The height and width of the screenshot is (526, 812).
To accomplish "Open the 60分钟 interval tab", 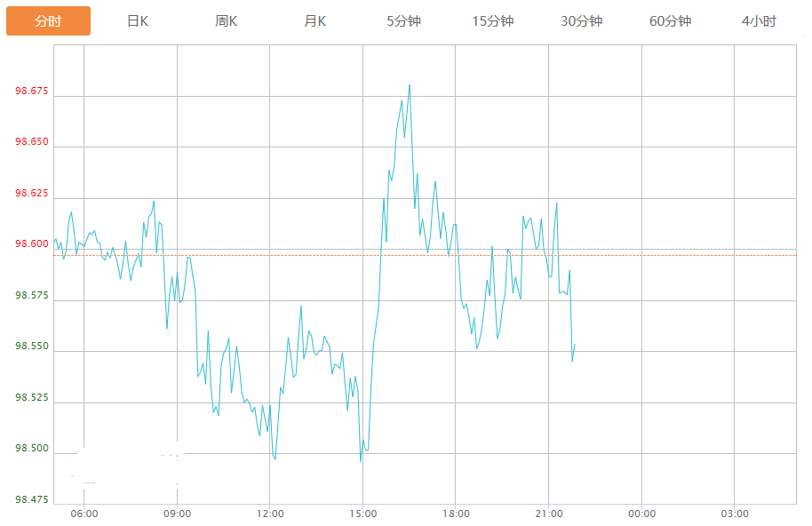I will (670, 21).
